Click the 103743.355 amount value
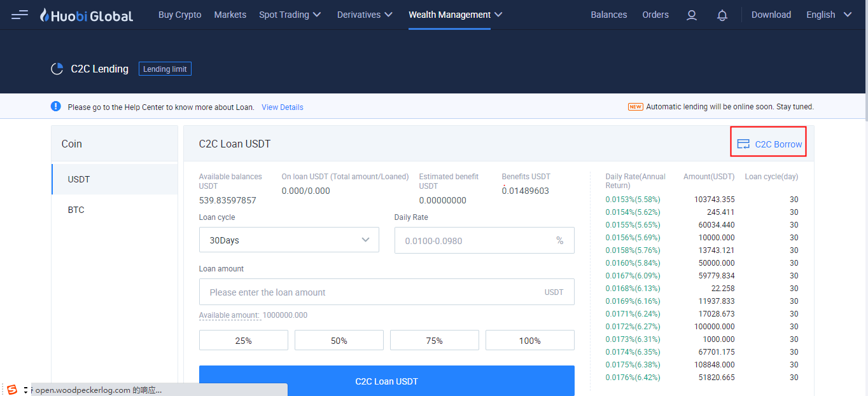Image resolution: width=868 pixels, height=396 pixels. tap(714, 200)
